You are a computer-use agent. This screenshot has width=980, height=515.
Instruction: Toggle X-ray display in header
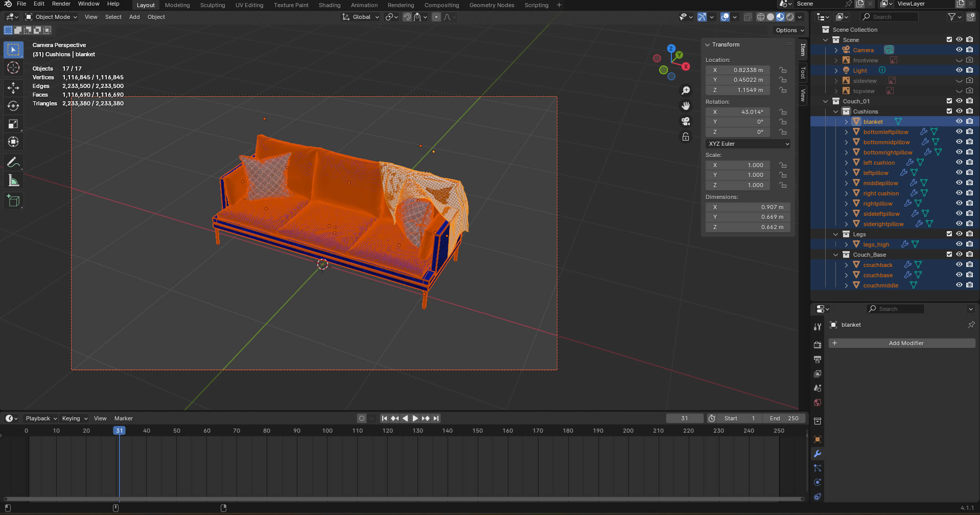tap(748, 17)
